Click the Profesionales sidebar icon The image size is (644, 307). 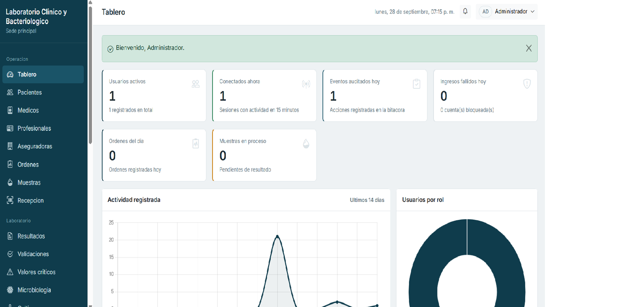pos(10,128)
